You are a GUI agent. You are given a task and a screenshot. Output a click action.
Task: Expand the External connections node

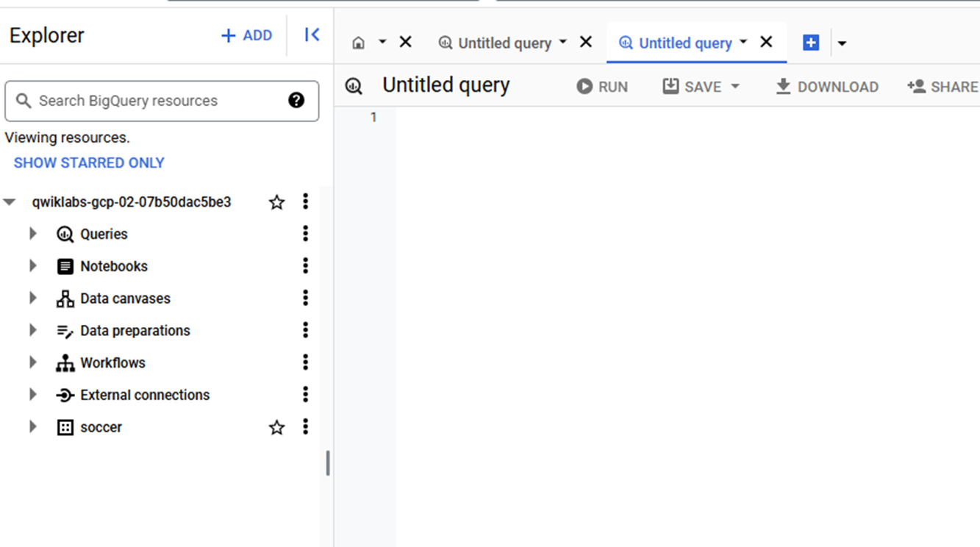[32, 395]
